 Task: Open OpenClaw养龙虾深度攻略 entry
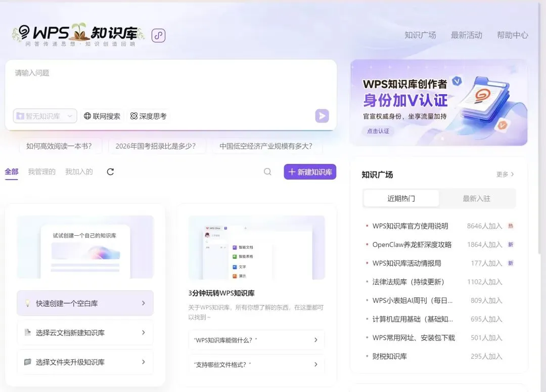point(412,245)
